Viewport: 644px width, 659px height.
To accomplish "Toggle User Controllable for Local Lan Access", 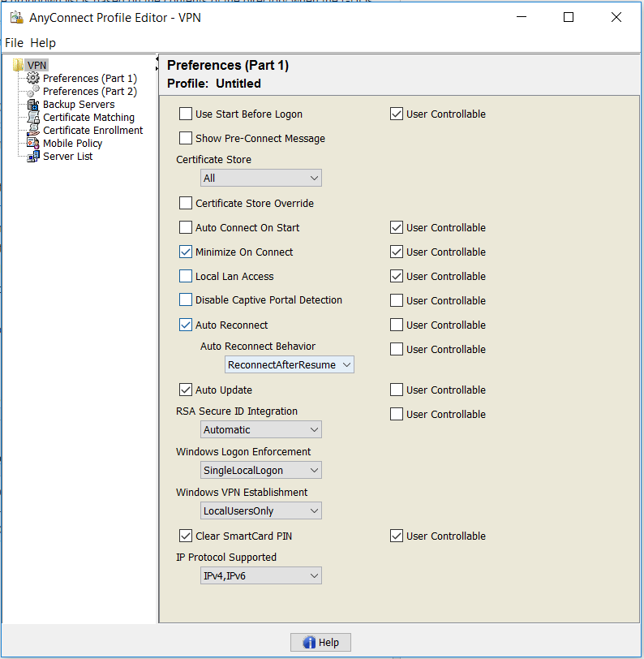I will point(397,276).
